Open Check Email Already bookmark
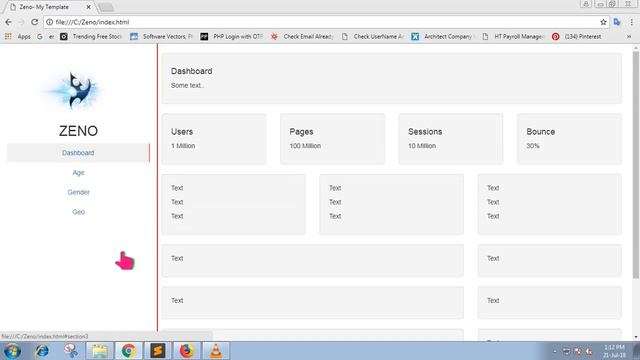 [x=302, y=36]
